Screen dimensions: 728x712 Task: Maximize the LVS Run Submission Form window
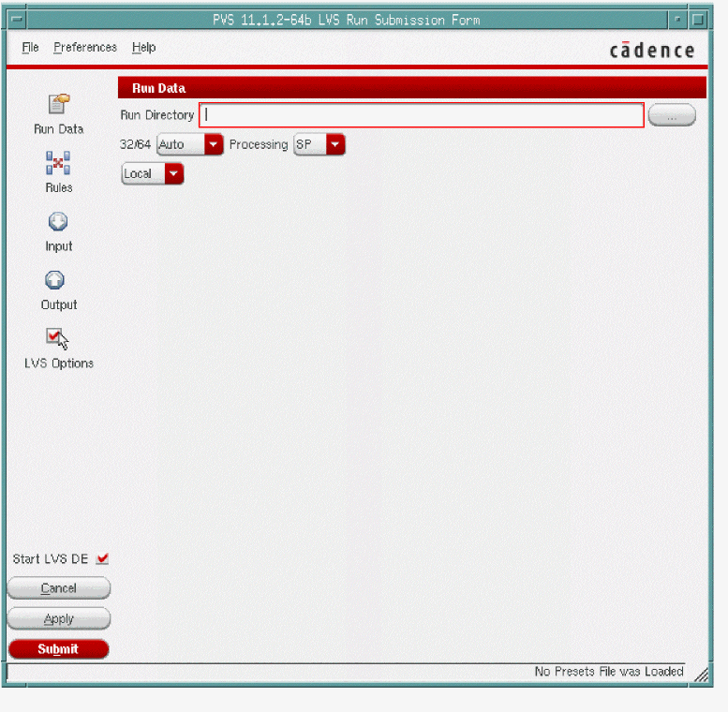pos(698,20)
